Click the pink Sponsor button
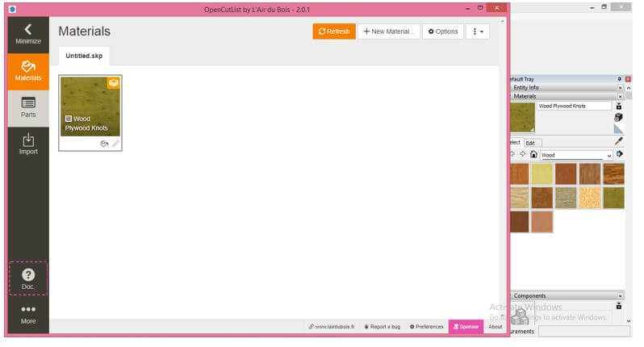 pyautogui.click(x=466, y=327)
